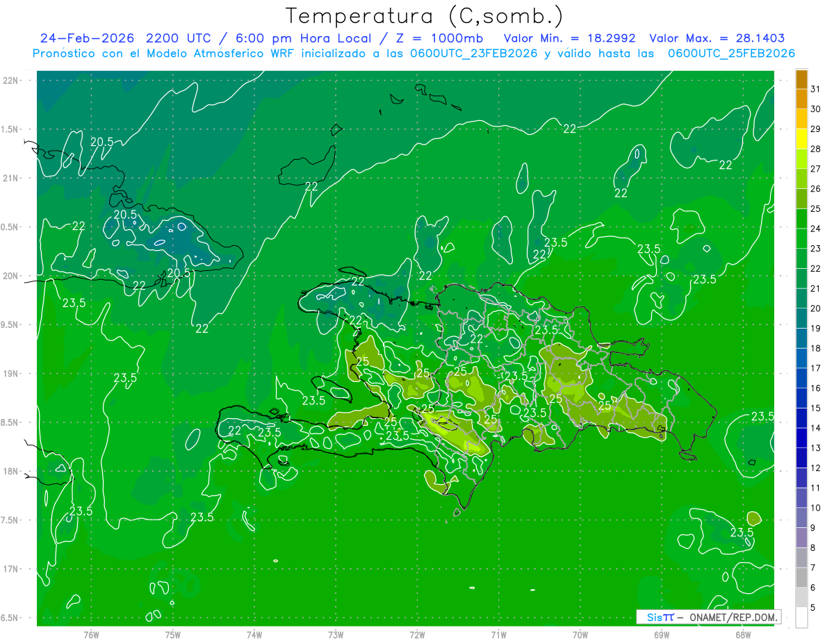834x644 pixels.
Task: Click the 17N latitude axis label
Action: pyautogui.click(x=10, y=569)
